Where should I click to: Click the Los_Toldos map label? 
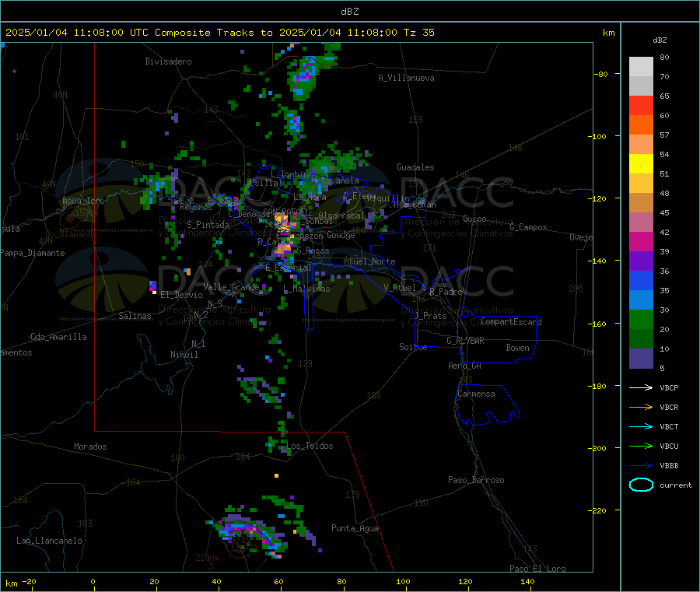[310, 446]
